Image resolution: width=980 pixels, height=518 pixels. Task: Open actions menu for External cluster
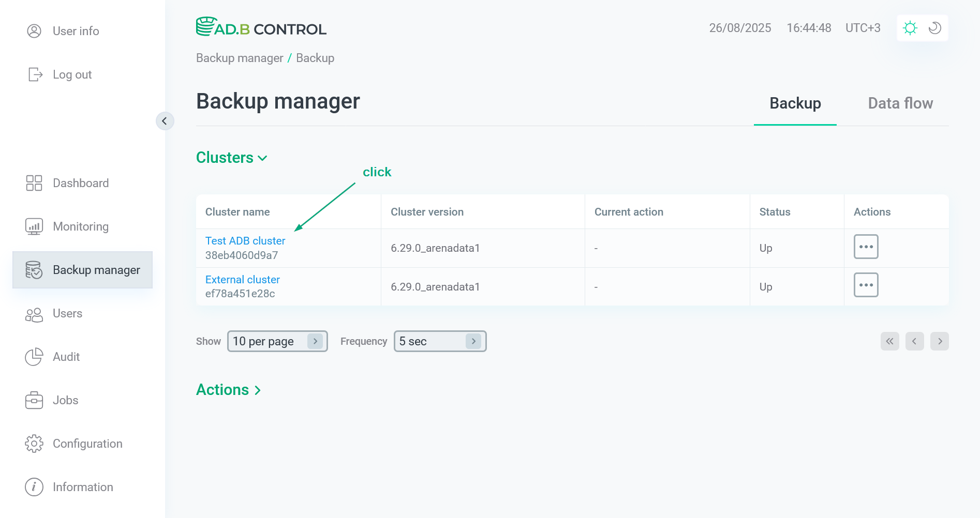tap(866, 285)
